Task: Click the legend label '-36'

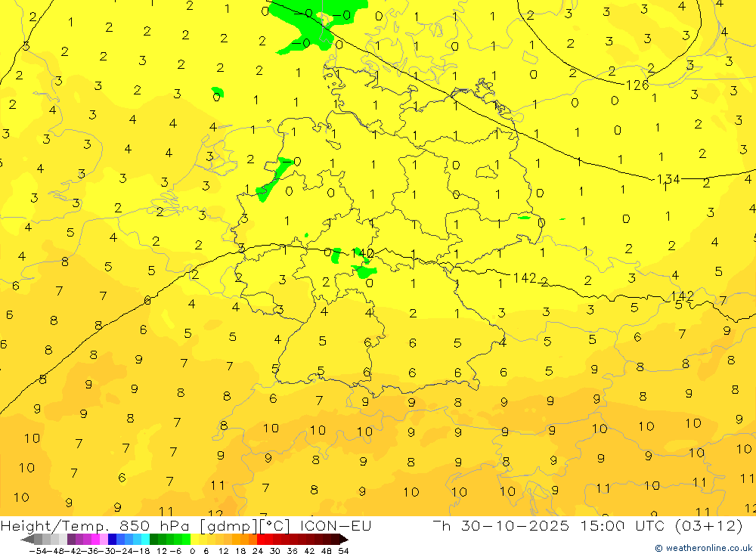Action: [x=90, y=551]
